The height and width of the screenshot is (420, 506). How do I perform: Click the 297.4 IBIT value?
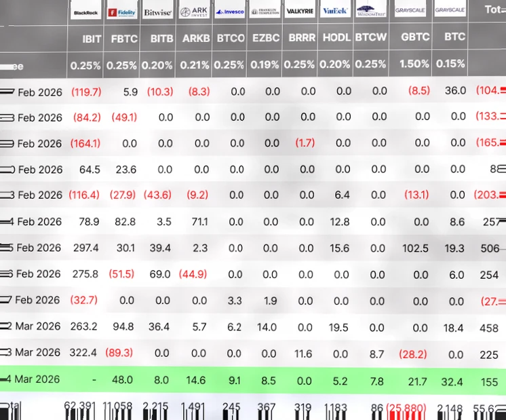pyautogui.click(x=86, y=248)
